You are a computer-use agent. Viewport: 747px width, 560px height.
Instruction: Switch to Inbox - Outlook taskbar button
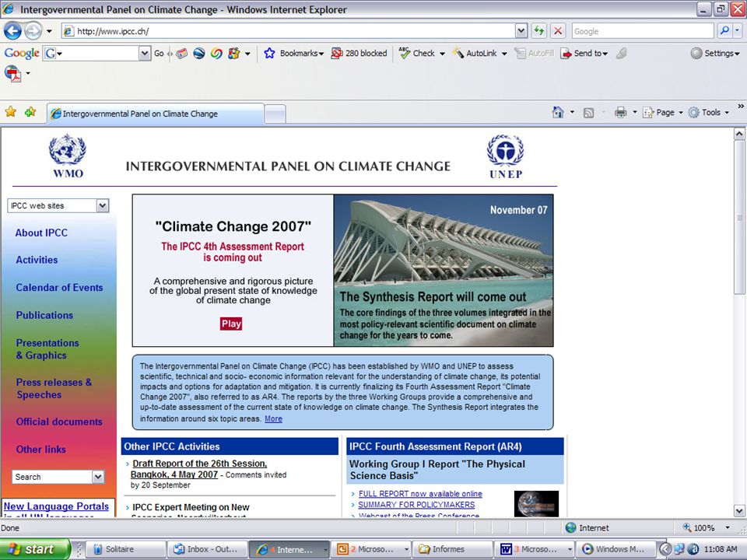click(x=207, y=550)
